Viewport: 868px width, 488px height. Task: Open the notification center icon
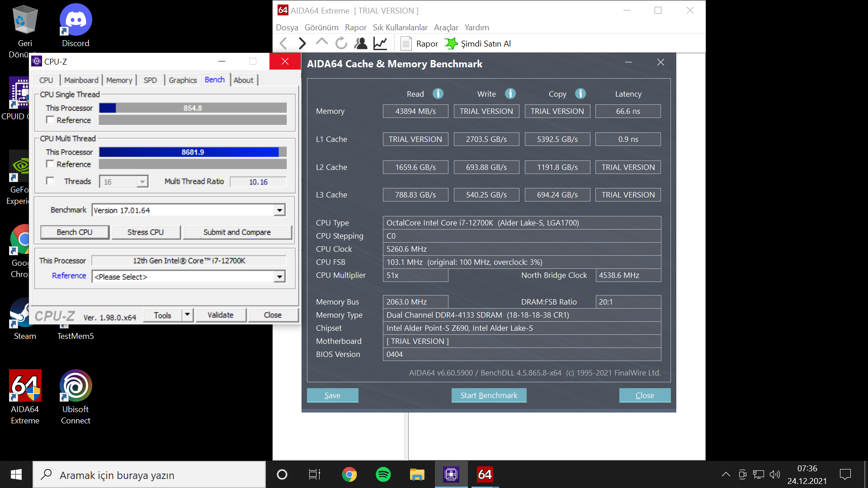pyautogui.click(x=845, y=474)
